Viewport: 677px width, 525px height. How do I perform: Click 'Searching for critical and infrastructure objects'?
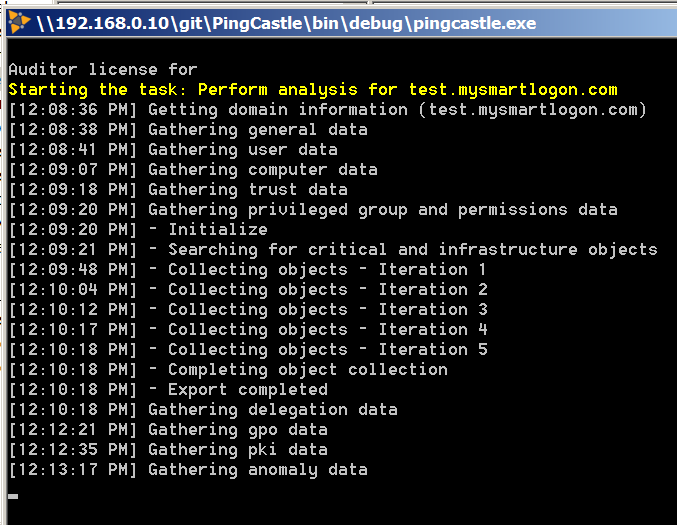(333, 249)
